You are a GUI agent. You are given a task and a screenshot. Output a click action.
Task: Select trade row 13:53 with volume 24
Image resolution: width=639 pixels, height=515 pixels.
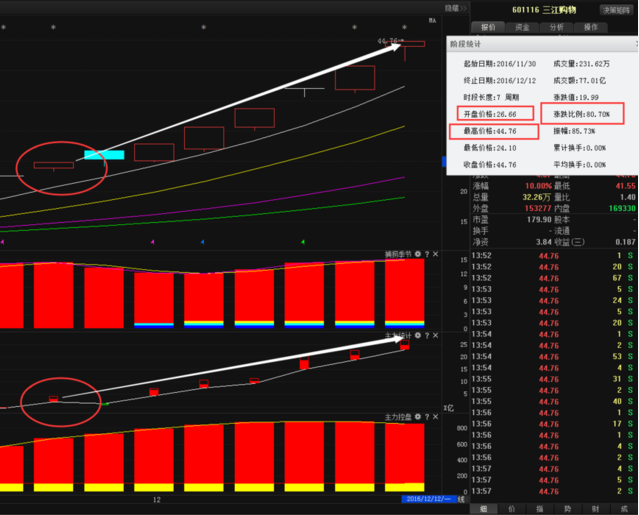coord(553,301)
